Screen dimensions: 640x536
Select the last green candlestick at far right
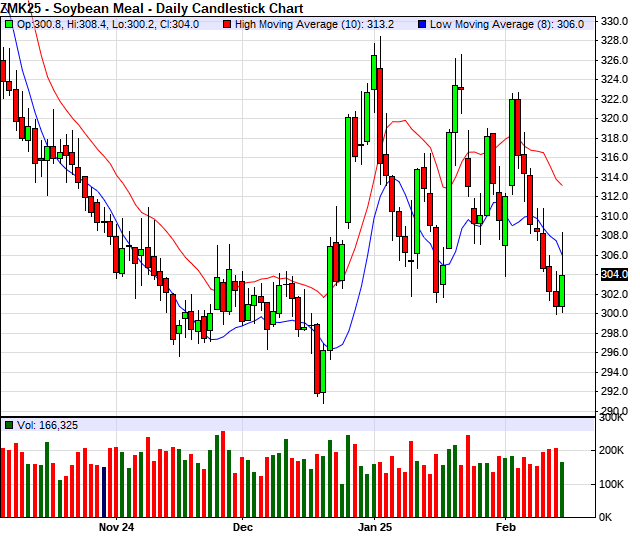pos(563,290)
